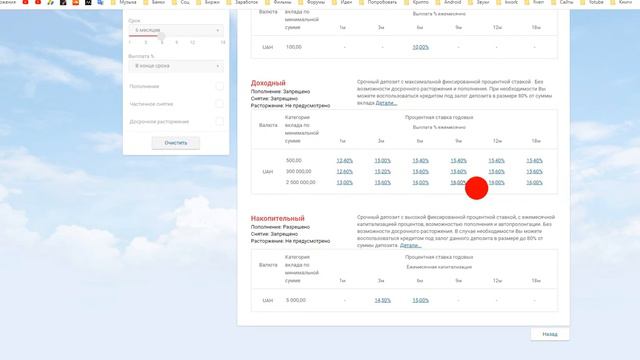
Task: Click the 18 tick on the term slider
Action: click(222, 42)
